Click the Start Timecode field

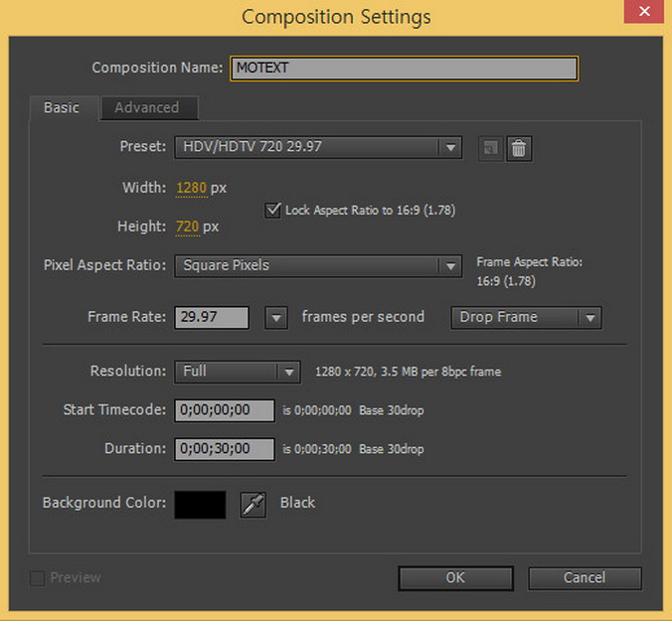(224, 410)
